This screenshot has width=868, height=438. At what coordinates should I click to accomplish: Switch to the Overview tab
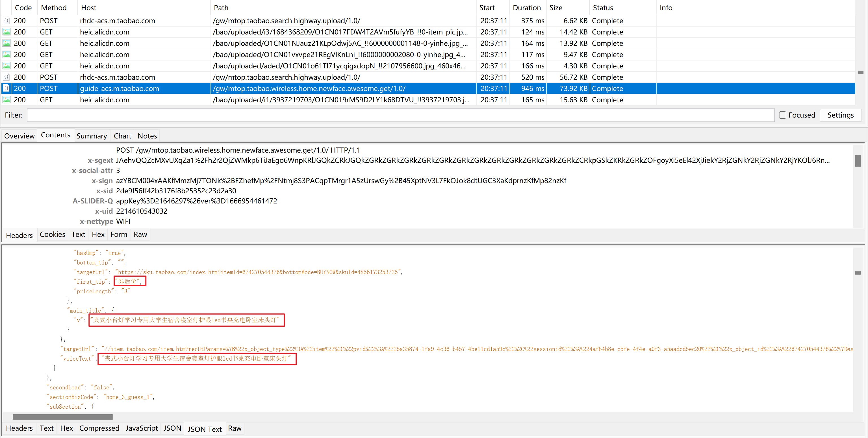click(x=19, y=136)
